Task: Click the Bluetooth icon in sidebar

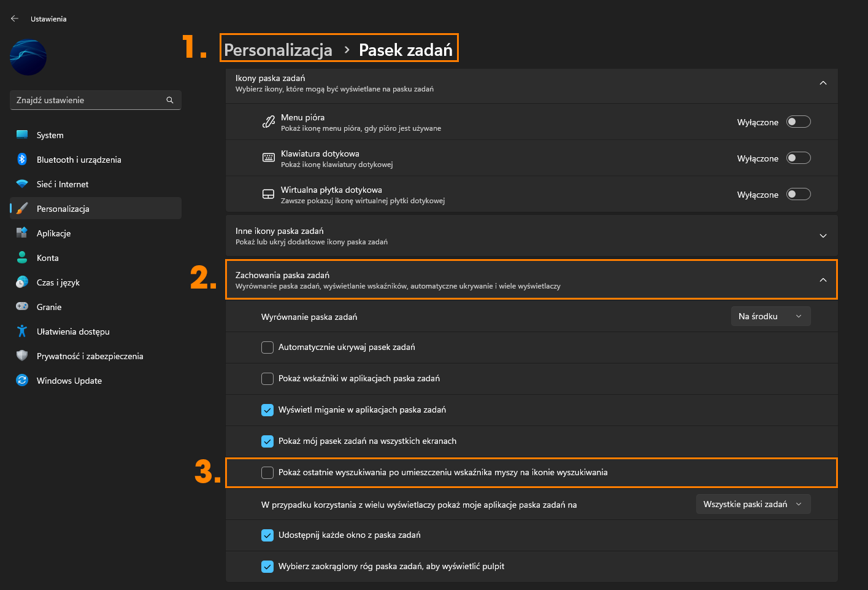Action: 22,159
